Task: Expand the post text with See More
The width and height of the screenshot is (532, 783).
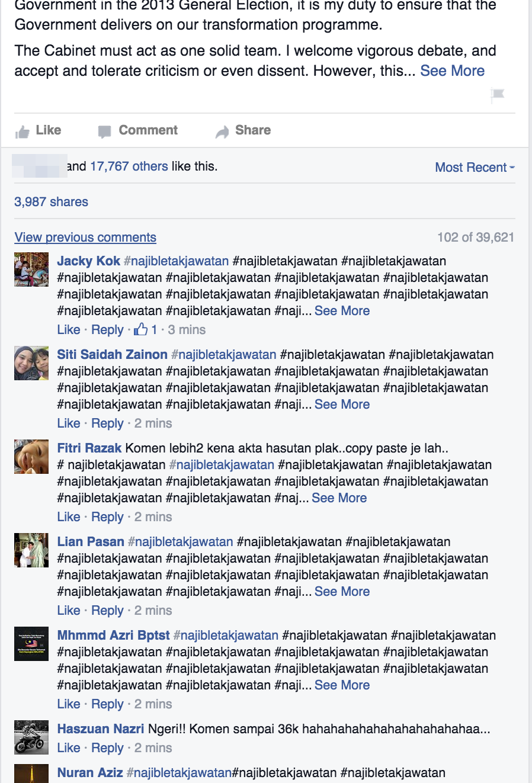Action: (453, 70)
